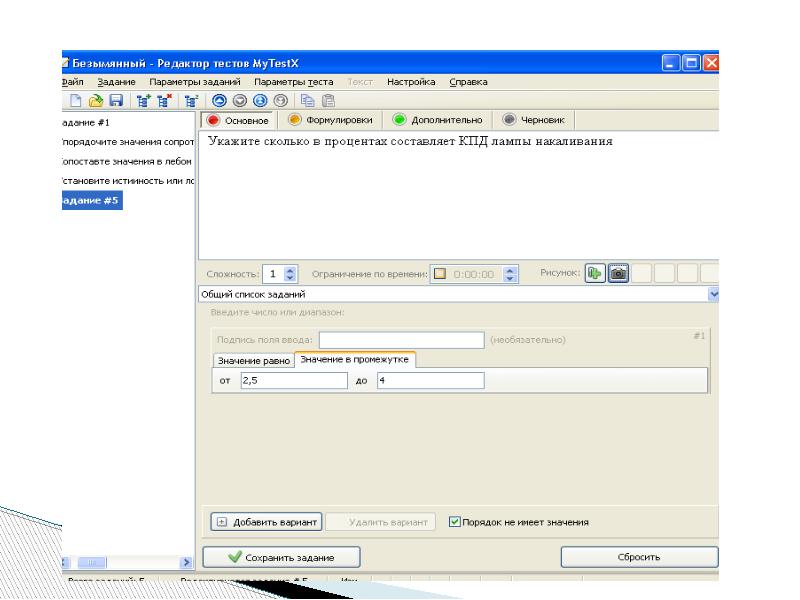Click the Add task icon with green plus

[142, 100]
